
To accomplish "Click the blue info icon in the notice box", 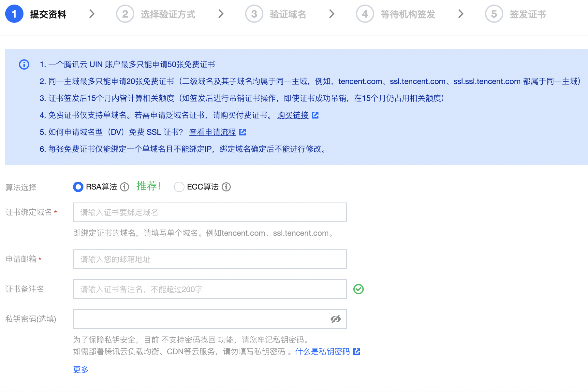I will [24, 64].
